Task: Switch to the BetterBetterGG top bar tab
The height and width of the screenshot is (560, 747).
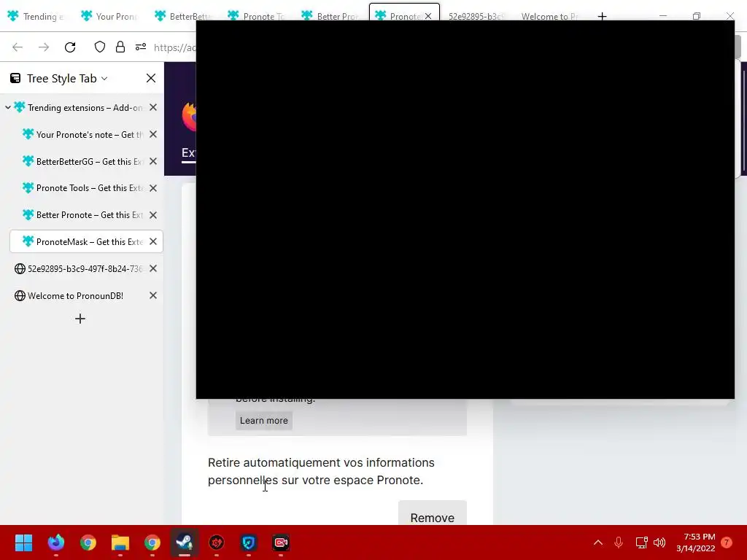Action: pos(183,17)
